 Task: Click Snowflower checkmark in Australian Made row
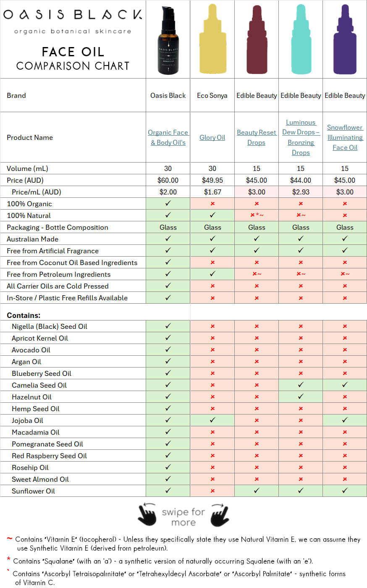tap(345, 239)
